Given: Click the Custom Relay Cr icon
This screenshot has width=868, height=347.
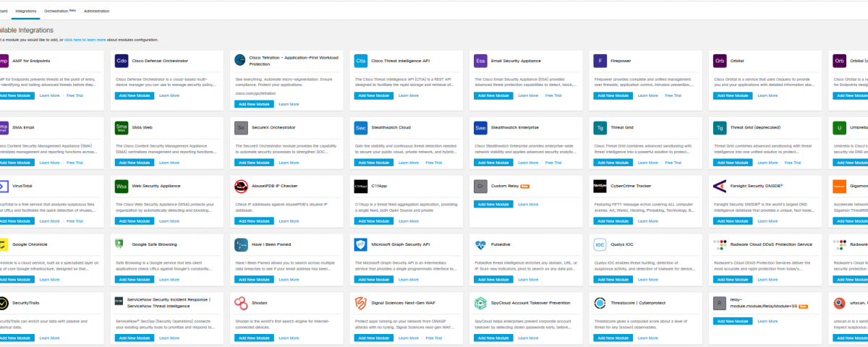Looking at the screenshot, I should (x=480, y=186).
